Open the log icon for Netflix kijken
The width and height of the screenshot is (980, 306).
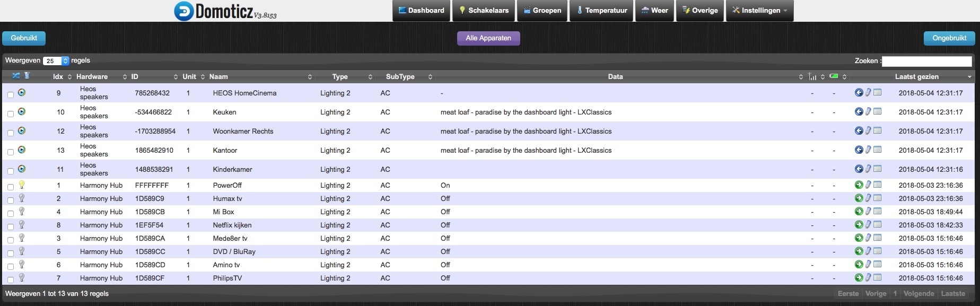[x=878, y=224]
